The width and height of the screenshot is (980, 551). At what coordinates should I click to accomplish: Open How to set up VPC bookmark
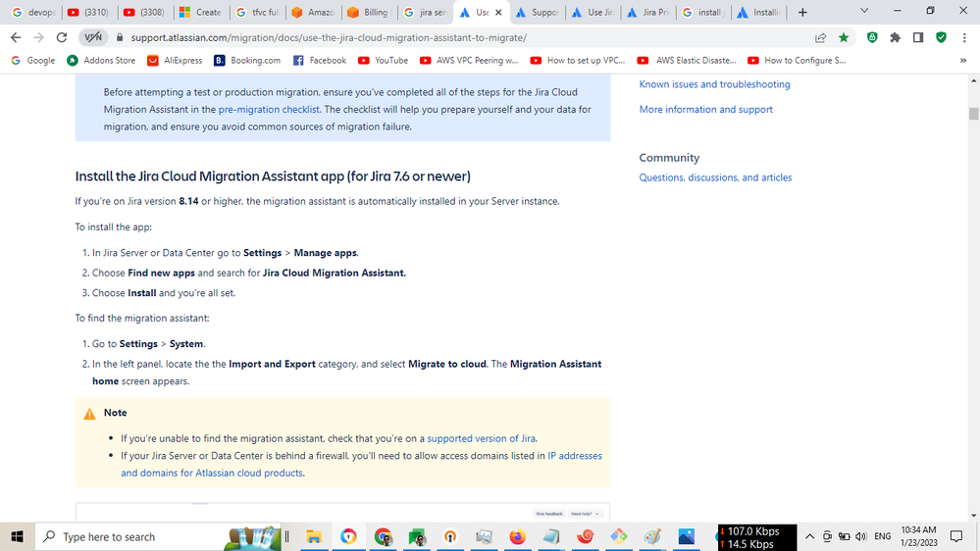(x=578, y=61)
